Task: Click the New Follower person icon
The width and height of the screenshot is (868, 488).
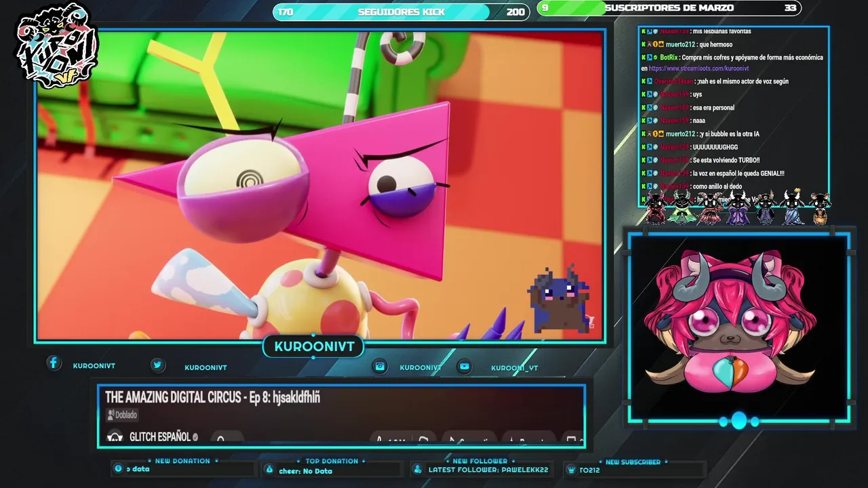Action: click(417, 469)
